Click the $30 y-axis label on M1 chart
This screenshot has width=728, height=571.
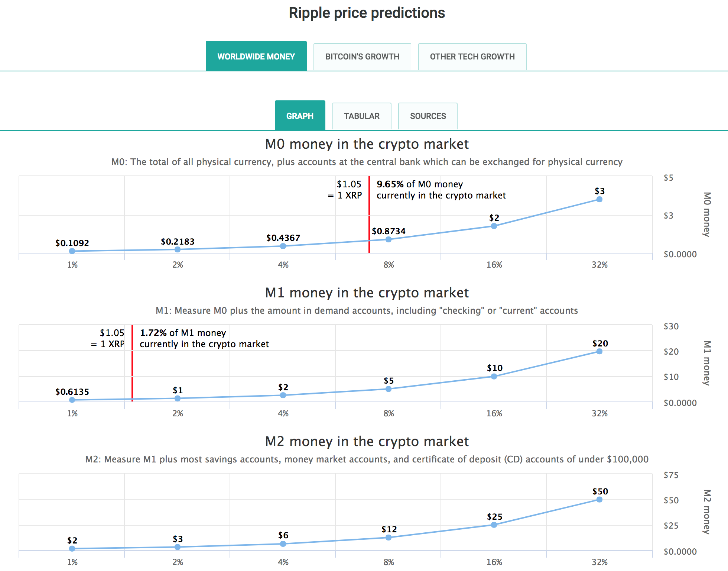click(x=671, y=326)
